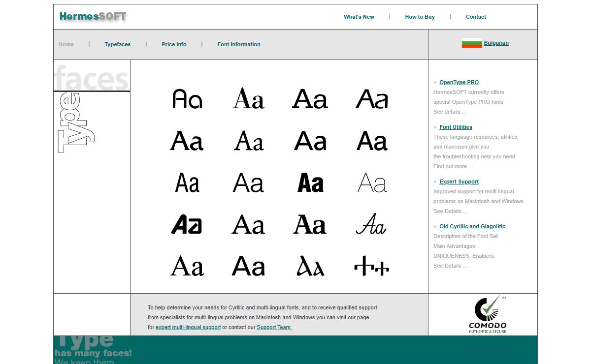
Task: Open the Contact page
Action: pos(476,17)
